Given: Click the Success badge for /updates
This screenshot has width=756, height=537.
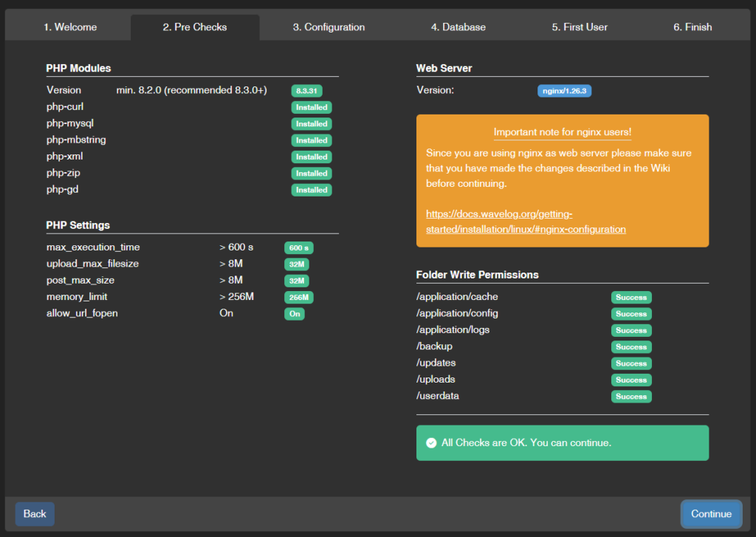Looking at the screenshot, I should (x=631, y=363).
